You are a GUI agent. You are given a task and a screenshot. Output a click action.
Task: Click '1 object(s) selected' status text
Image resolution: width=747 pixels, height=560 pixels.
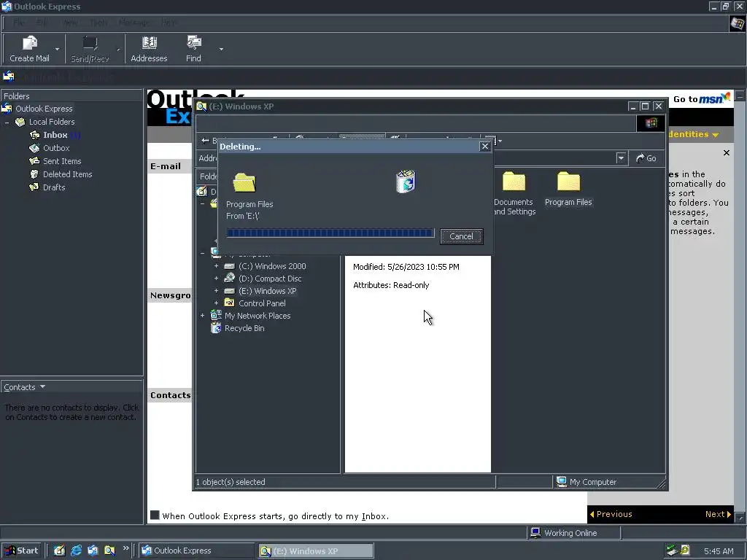231,482
